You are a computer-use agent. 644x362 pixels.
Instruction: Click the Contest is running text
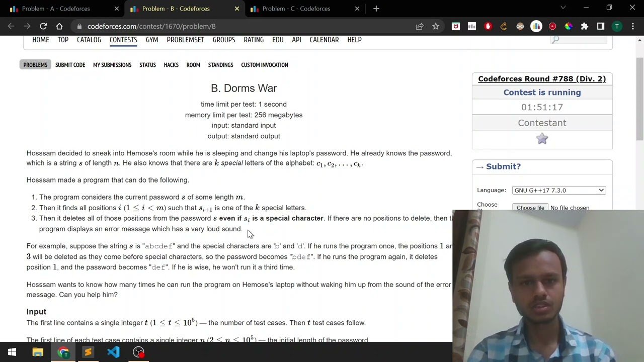(542, 93)
